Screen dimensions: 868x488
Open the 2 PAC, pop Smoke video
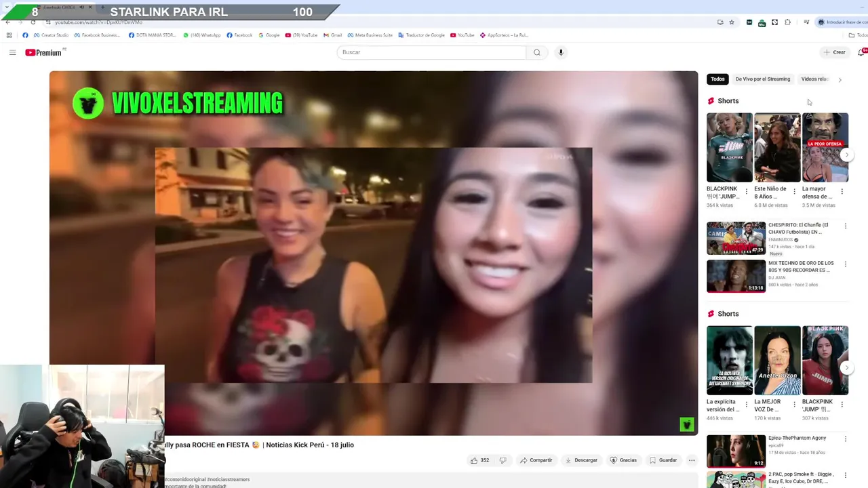pos(736,480)
